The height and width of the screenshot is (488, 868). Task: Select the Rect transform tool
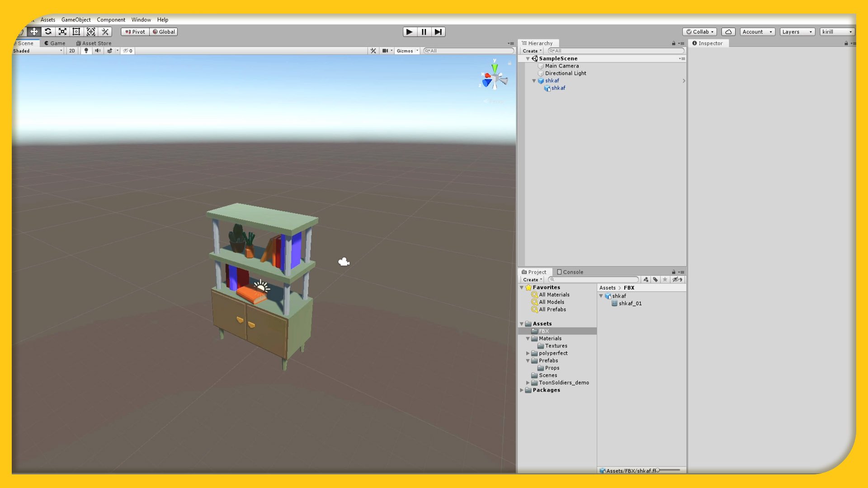click(76, 32)
